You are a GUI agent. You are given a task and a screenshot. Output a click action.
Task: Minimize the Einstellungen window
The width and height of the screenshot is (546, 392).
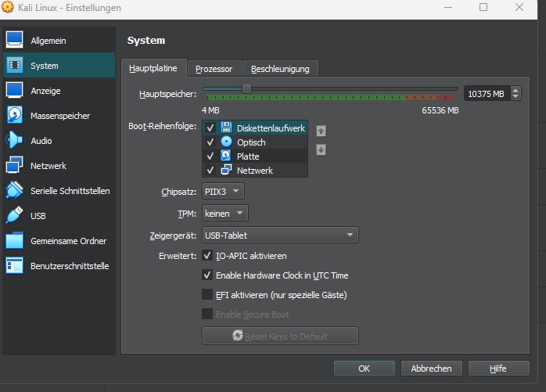[x=448, y=7]
